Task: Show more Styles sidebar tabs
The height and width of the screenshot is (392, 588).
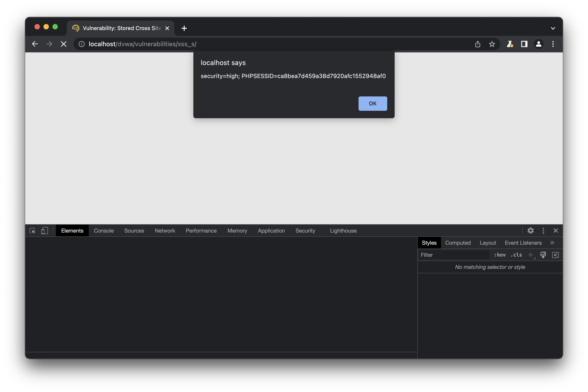Action: coord(552,243)
